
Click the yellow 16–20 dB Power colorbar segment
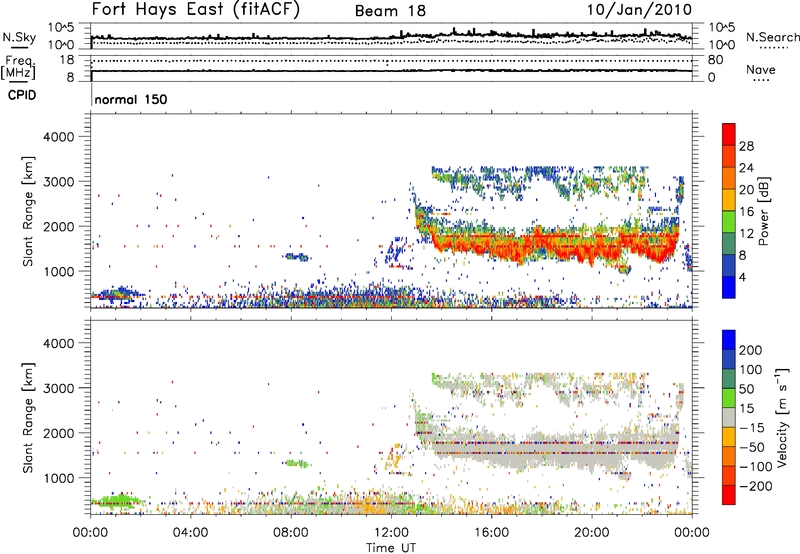point(729,200)
